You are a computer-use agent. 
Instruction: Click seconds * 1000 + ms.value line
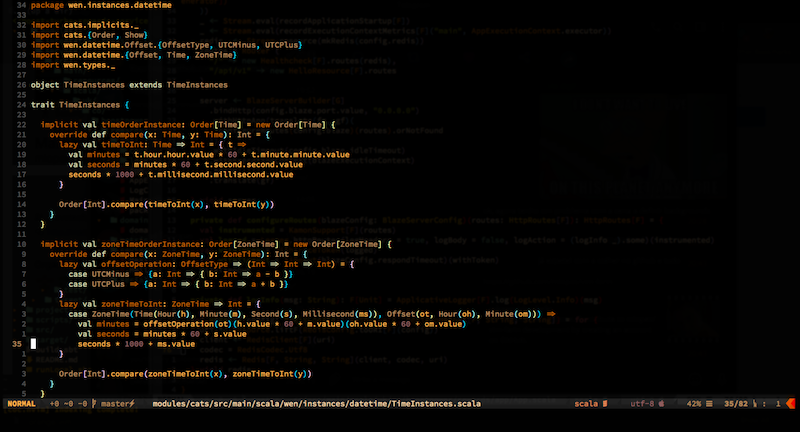[x=136, y=344]
